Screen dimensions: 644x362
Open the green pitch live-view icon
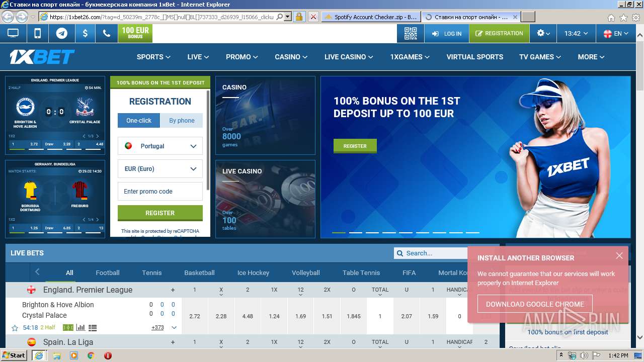tap(67, 328)
